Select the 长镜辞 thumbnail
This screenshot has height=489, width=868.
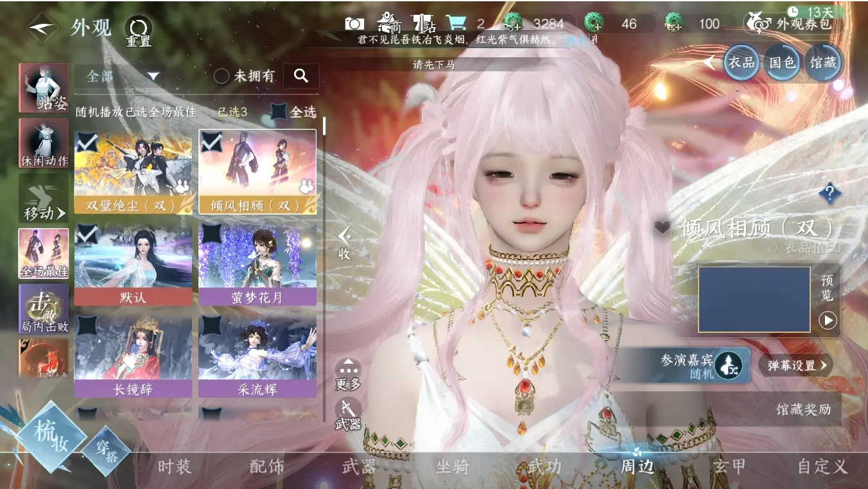click(x=133, y=356)
